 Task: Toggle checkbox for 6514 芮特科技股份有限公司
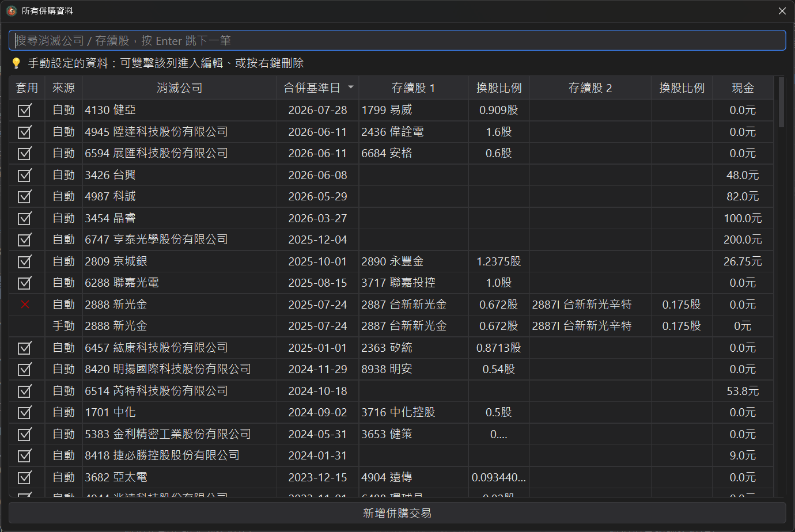pos(24,391)
